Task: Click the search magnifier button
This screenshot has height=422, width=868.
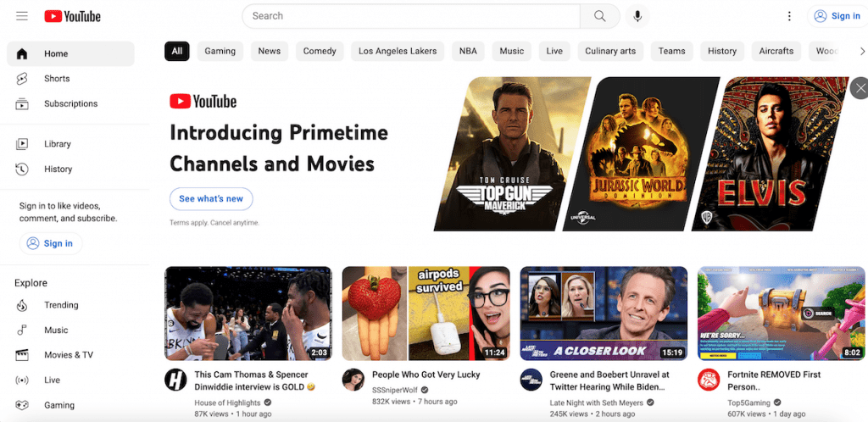Action: coord(600,16)
